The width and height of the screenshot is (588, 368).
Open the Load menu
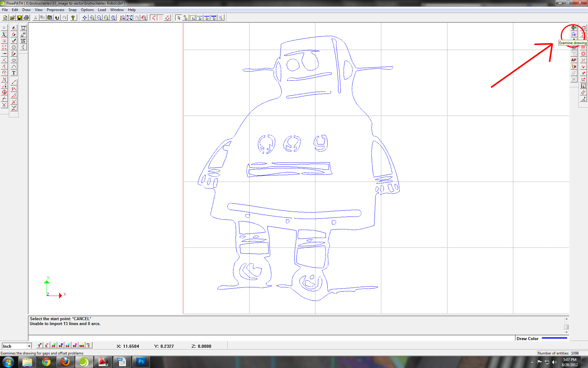(102, 10)
